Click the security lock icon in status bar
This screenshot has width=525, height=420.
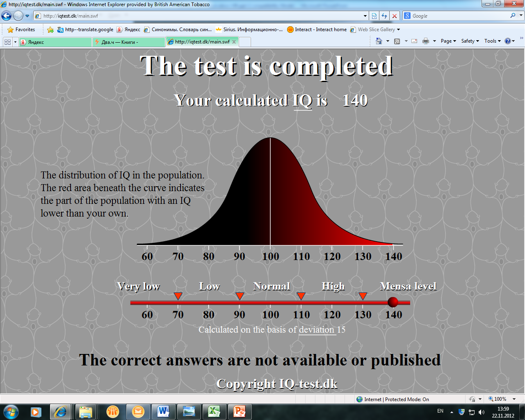(472, 399)
